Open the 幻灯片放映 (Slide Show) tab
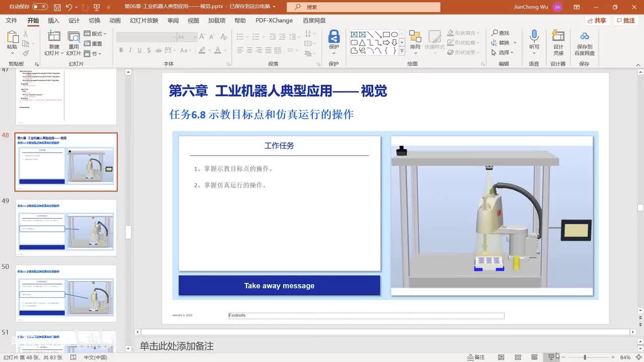 [x=144, y=21]
